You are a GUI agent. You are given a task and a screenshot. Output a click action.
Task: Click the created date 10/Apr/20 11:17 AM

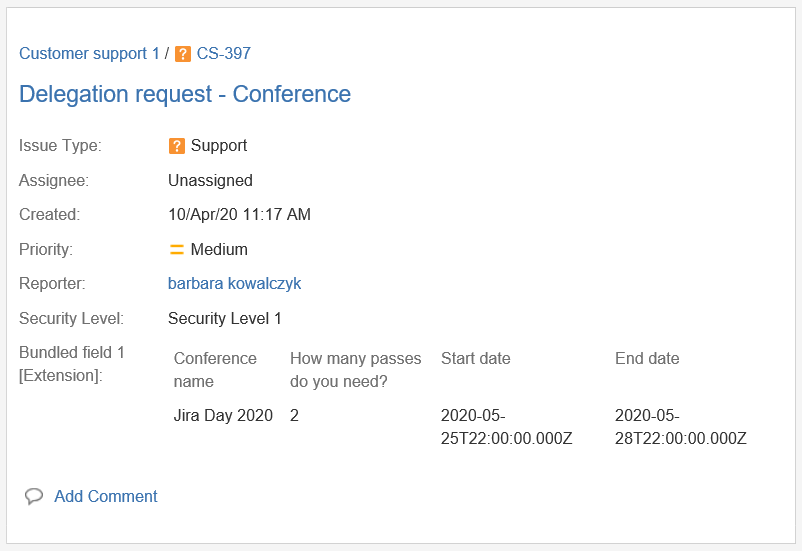239,215
